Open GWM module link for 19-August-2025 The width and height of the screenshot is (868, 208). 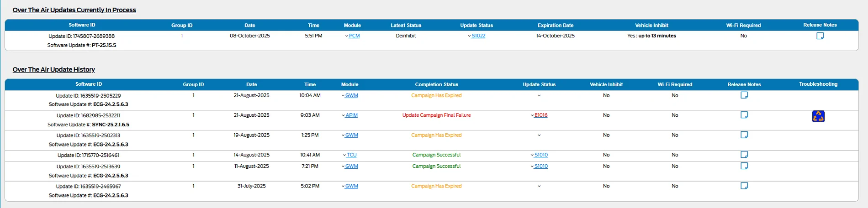(x=351, y=135)
